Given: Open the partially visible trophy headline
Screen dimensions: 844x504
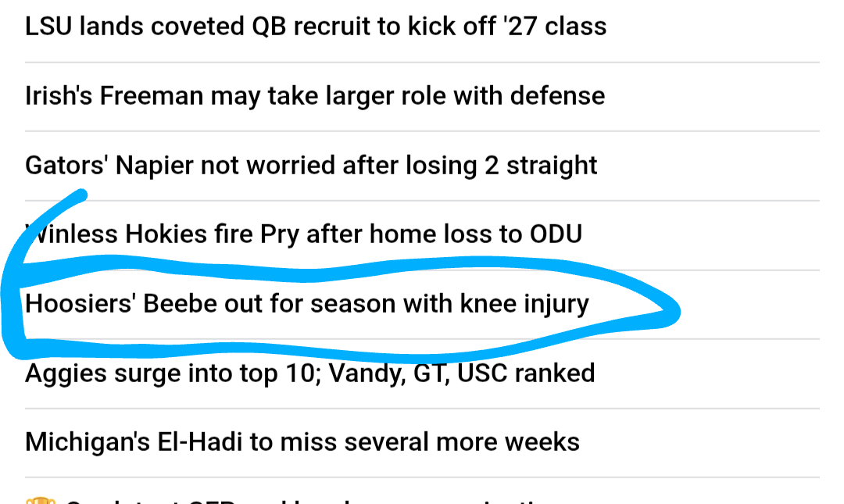Looking at the screenshot, I should click(x=313, y=500).
